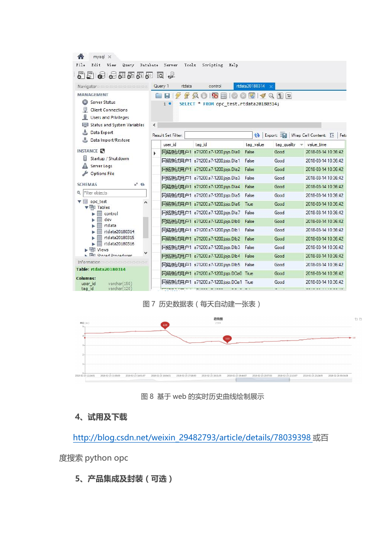Open Users and Privileges
Image resolution: width=392 pixels, height=554 pixels.
pyautogui.click(x=110, y=118)
